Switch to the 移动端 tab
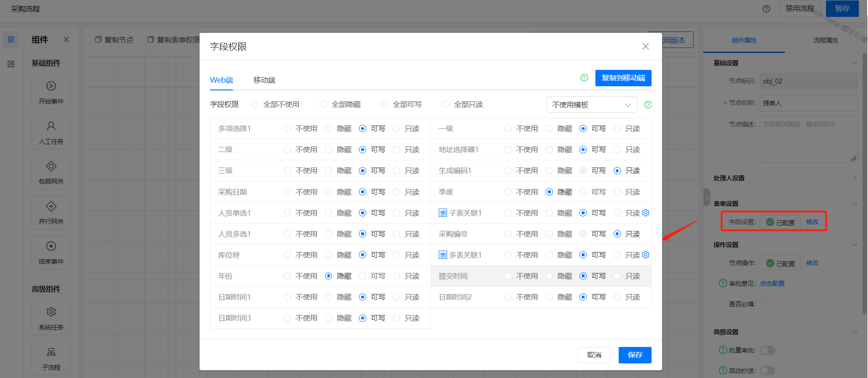The width and height of the screenshot is (868, 378). click(264, 80)
